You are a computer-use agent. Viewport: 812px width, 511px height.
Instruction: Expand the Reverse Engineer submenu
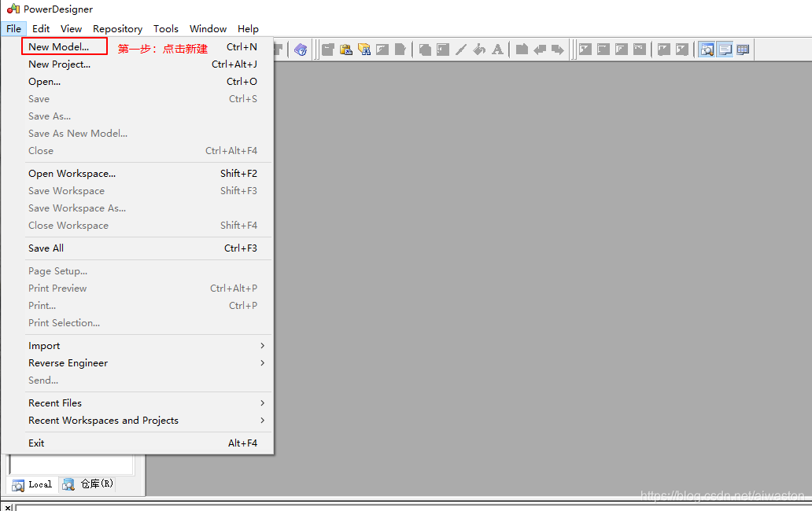pyautogui.click(x=138, y=363)
